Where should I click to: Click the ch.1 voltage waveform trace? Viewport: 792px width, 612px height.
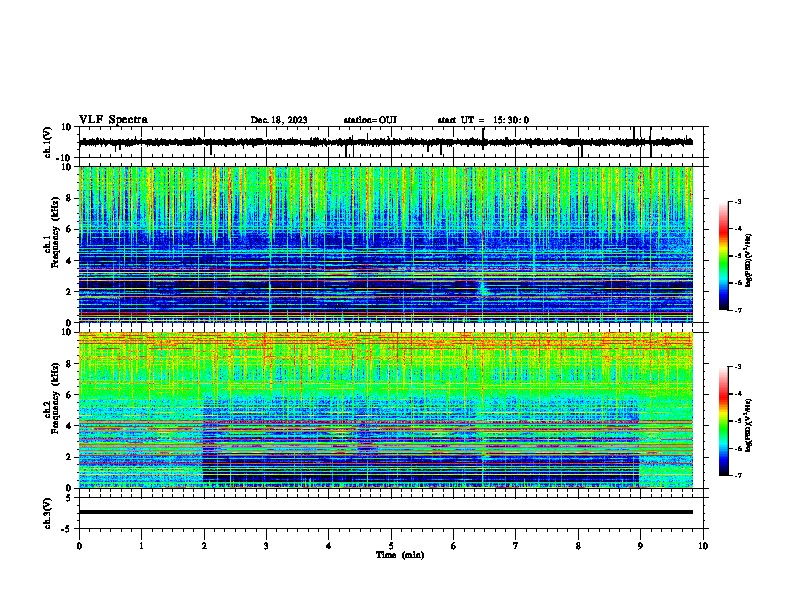pos(386,142)
